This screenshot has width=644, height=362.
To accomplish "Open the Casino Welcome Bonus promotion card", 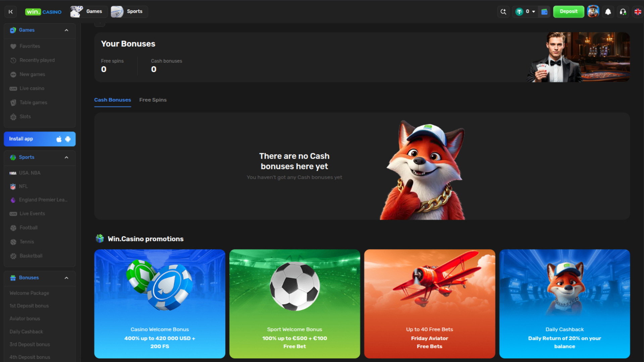I will tap(160, 303).
